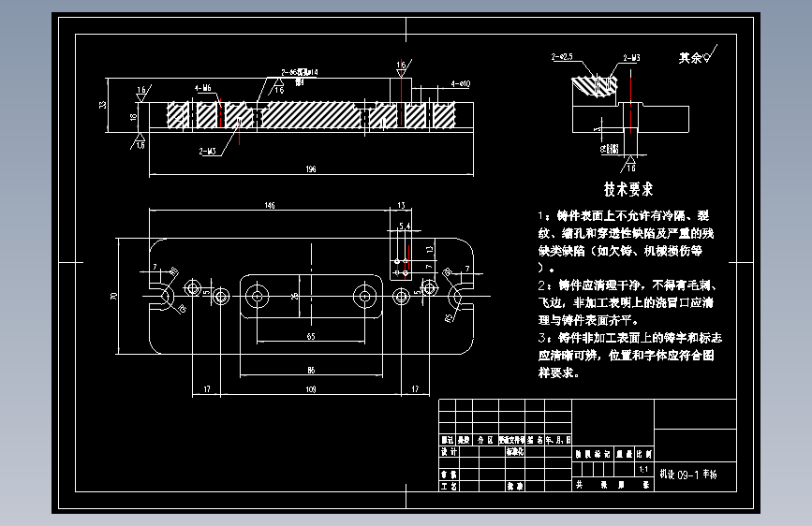Select "机设 09-1 李杨" in title block

[x=688, y=475]
